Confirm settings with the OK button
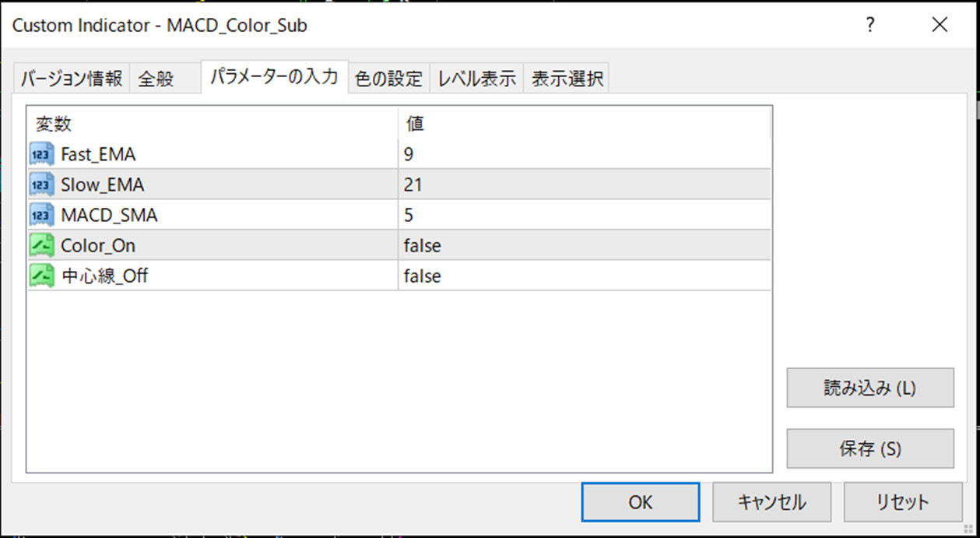Image resolution: width=980 pixels, height=538 pixels. click(640, 502)
